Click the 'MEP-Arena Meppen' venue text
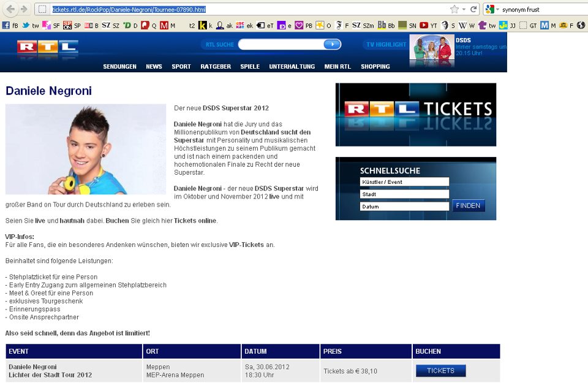 [175, 375]
